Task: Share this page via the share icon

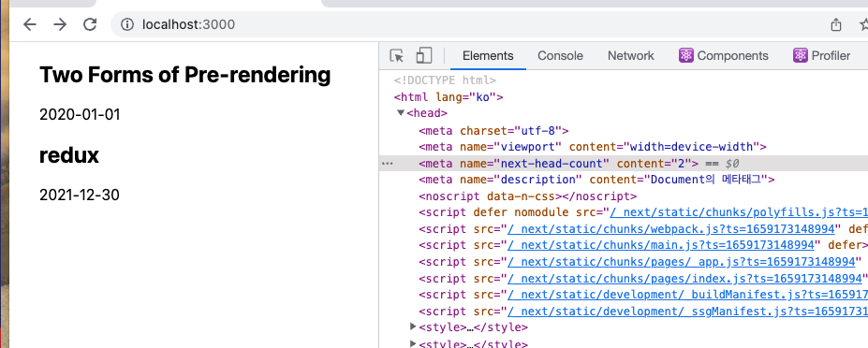Action: click(836, 24)
